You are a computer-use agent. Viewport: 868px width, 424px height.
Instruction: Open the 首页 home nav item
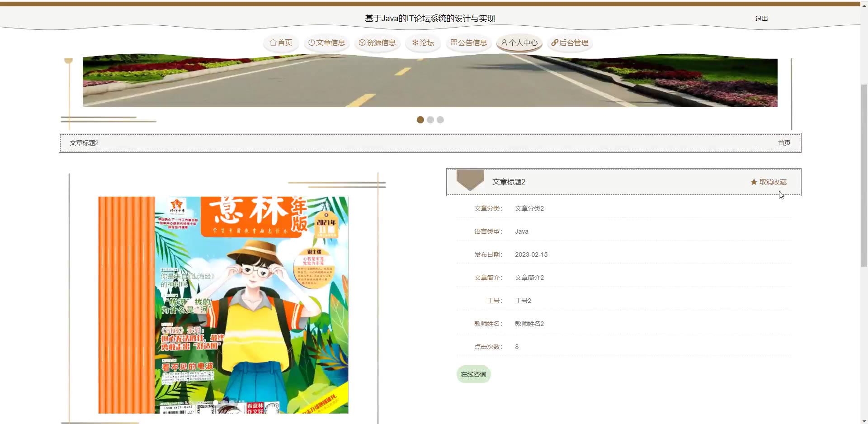[281, 42]
